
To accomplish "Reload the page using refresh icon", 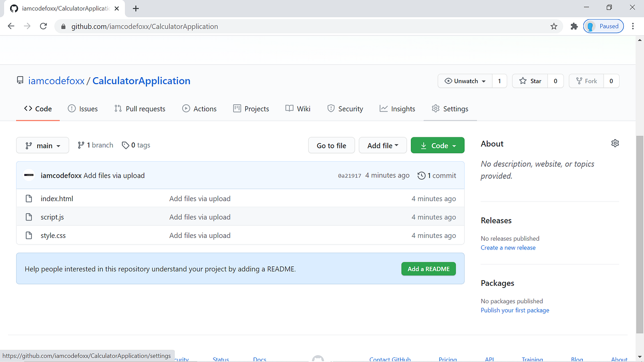I will point(43,26).
